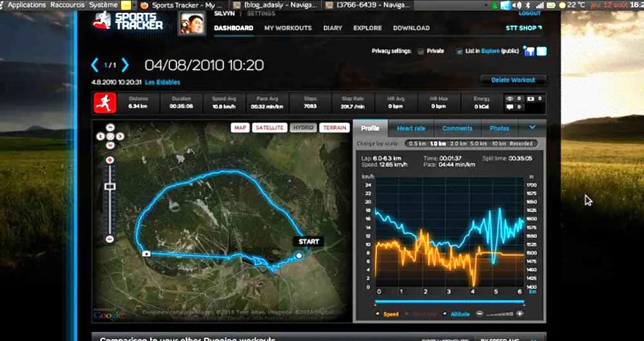
Task: Click the Delete Workout button
Action: pyautogui.click(x=513, y=80)
